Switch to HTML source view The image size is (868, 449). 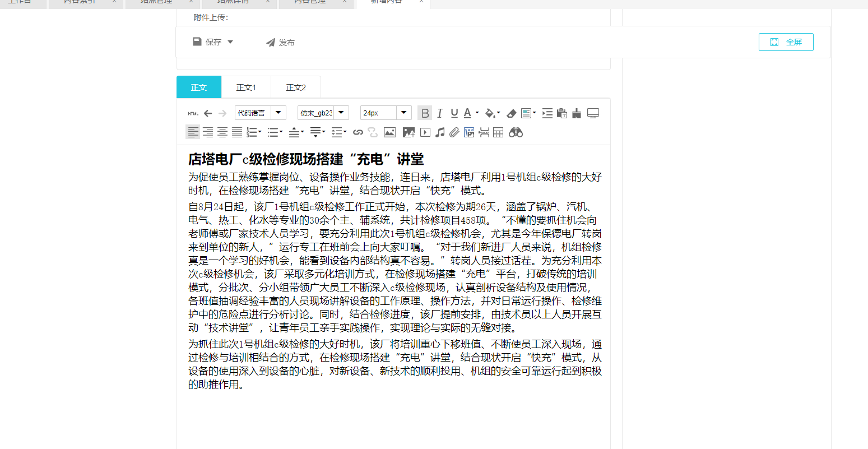click(x=193, y=113)
